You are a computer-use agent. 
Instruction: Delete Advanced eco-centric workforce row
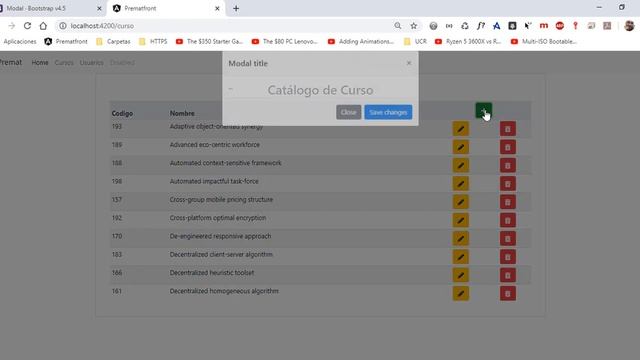pyautogui.click(x=508, y=147)
